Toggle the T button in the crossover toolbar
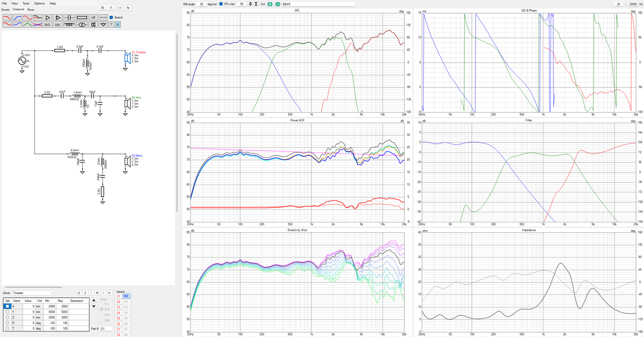644x337 pixels. 111,24
